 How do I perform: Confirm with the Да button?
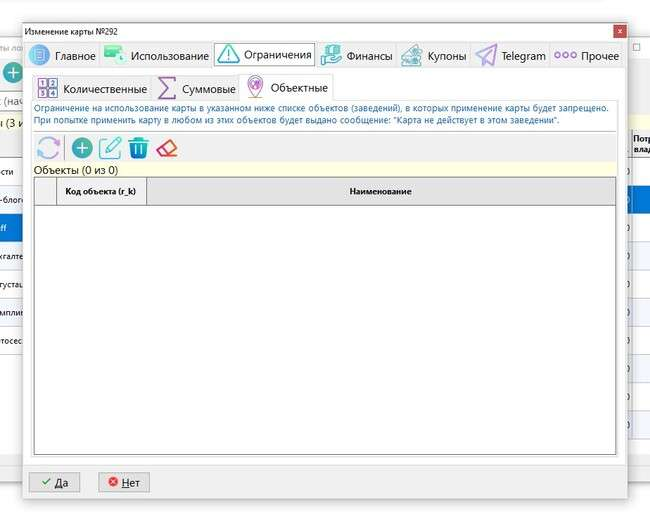click(54, 482)
